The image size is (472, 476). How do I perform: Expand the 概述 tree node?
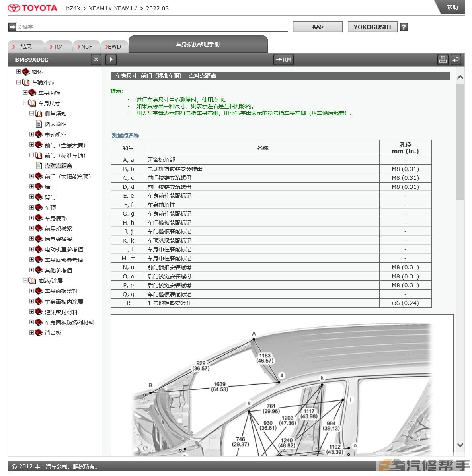pyautogui.click(x=19, y=72)
